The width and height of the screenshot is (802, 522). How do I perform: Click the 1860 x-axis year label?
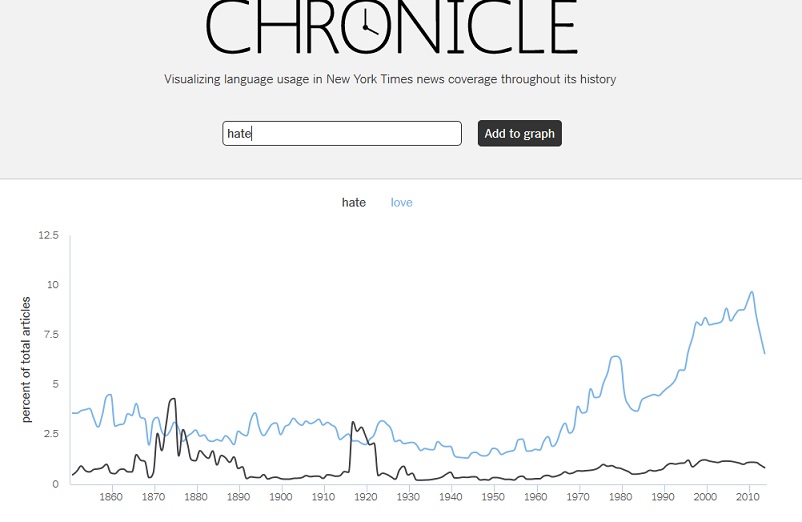(111, 497)
